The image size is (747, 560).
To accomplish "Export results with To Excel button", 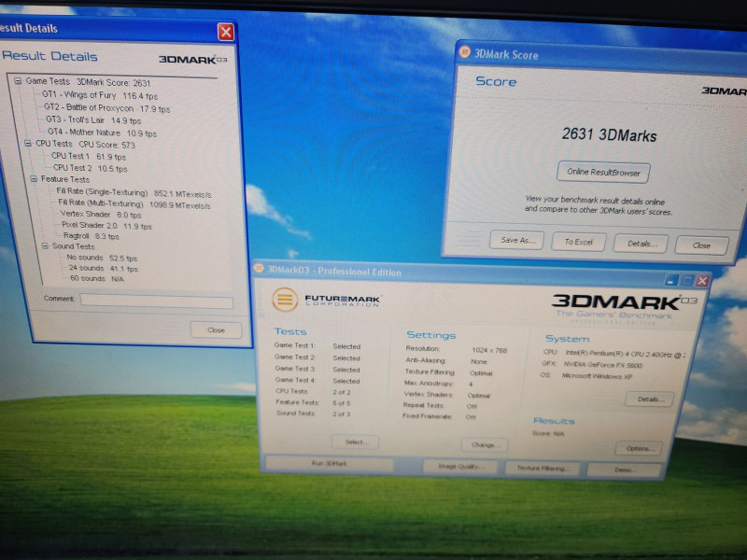I will click(578, 242).
